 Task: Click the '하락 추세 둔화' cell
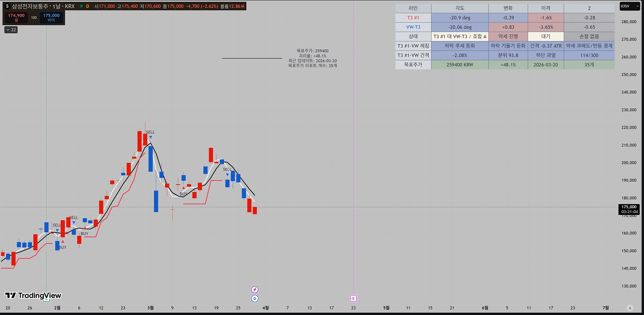pyautogui.click(x=460, y=46)
